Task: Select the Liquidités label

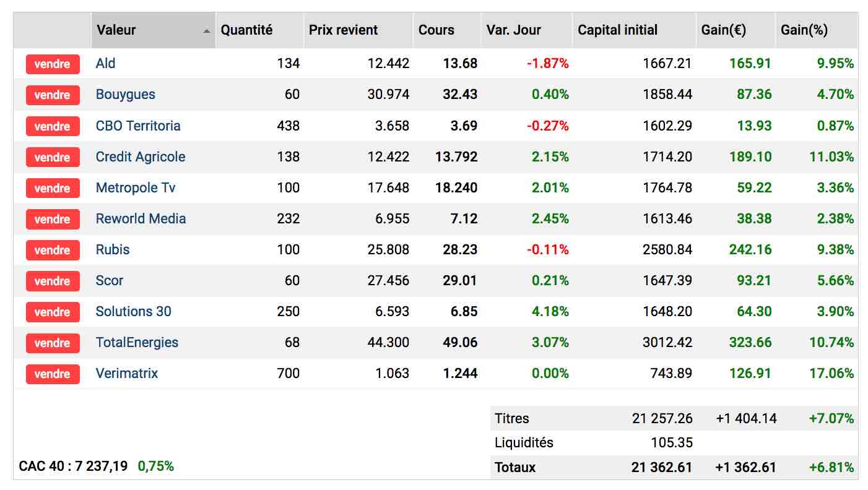Action: 524,443
